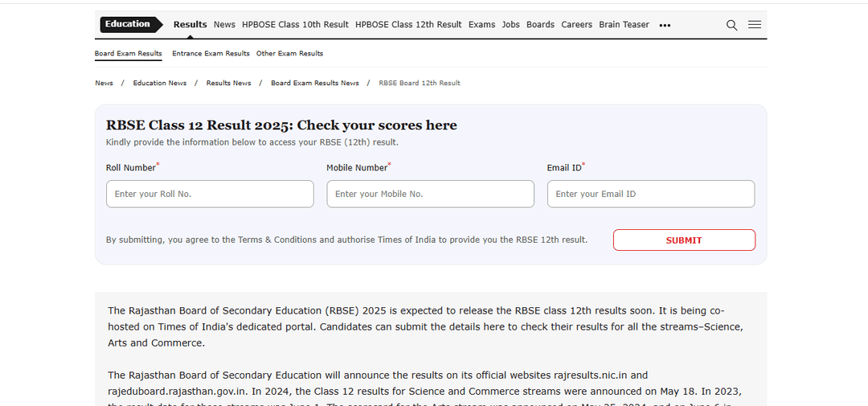Click paragraph starting 'The Rajasthan Board of Secondary Education (RBSE) 2025'
Screen dimensions: 868x406
[x=426, y=326]
